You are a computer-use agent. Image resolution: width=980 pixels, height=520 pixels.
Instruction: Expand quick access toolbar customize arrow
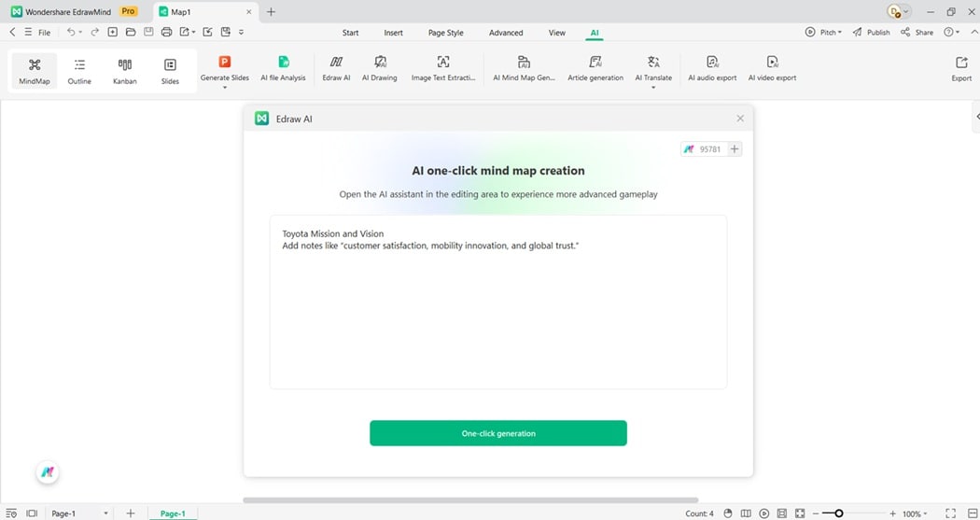(241, 32)
